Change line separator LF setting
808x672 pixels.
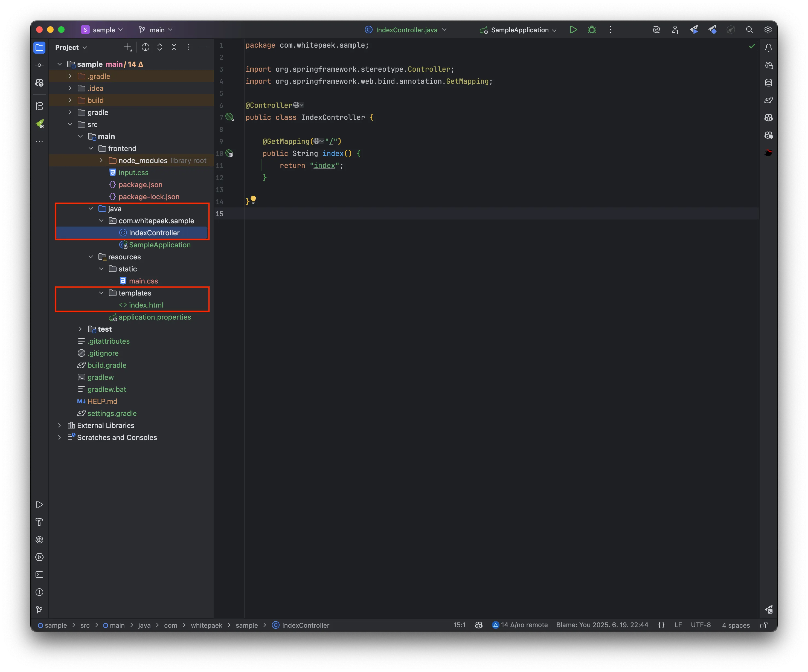pyautogui.click(x=678, y=625)
